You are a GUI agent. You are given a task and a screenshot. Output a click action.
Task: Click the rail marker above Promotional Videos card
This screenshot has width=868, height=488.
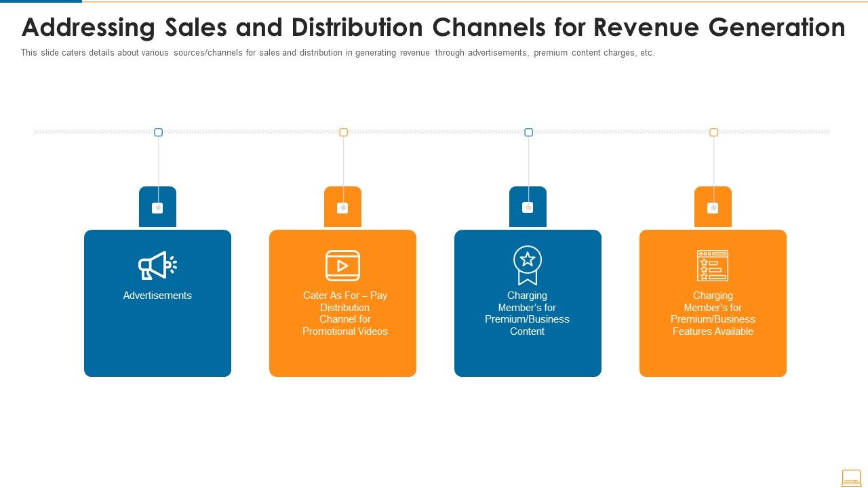click(x=343, y=132)
